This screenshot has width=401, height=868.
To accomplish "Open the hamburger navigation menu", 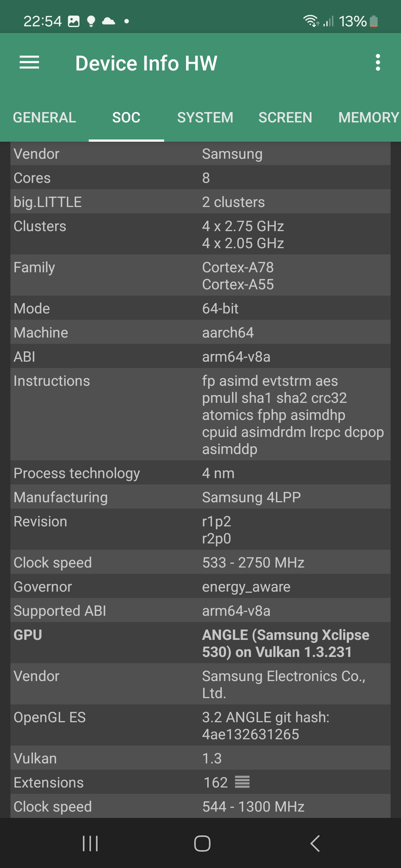I will (x=29, y=62).
